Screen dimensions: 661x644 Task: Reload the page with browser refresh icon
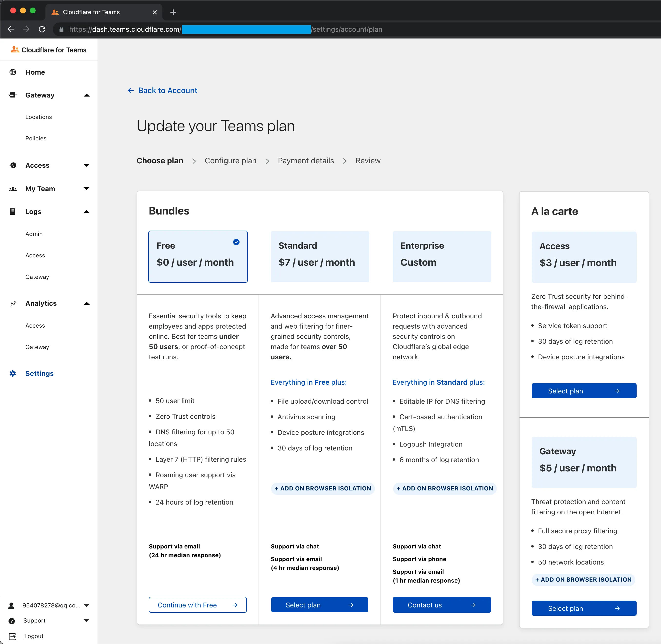(42, 29)
